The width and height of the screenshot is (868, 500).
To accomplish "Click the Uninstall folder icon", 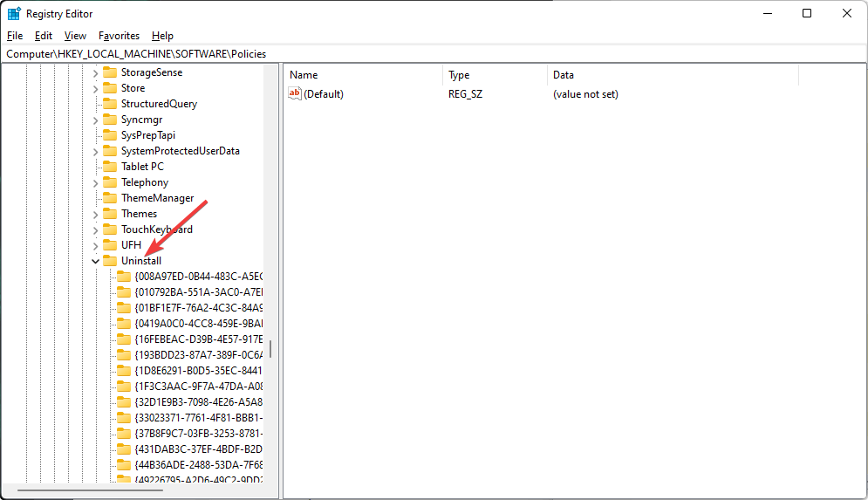I will (x=110, y=261).
